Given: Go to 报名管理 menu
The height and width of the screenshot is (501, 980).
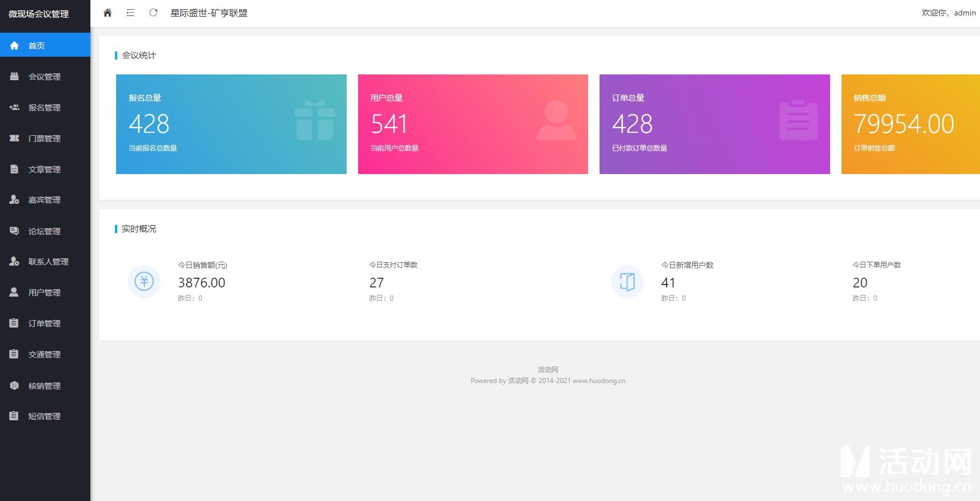Looking at the screenshot, I should [x=45, y=107].
